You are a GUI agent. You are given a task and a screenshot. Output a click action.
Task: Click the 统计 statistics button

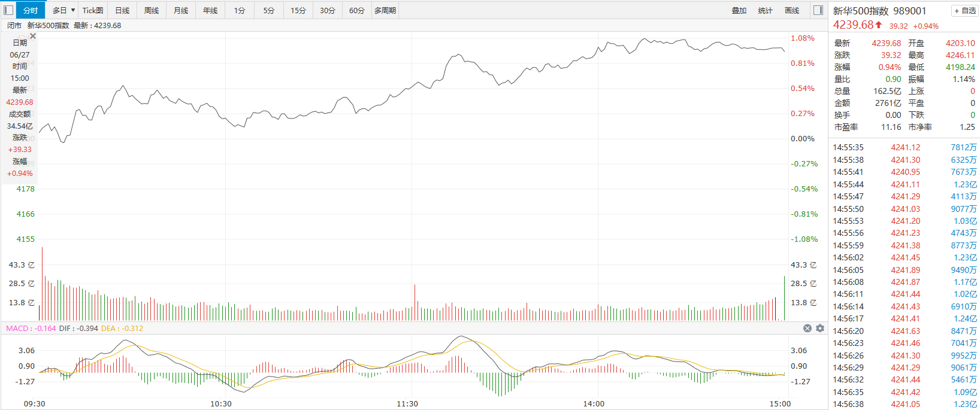pos(766,10)
